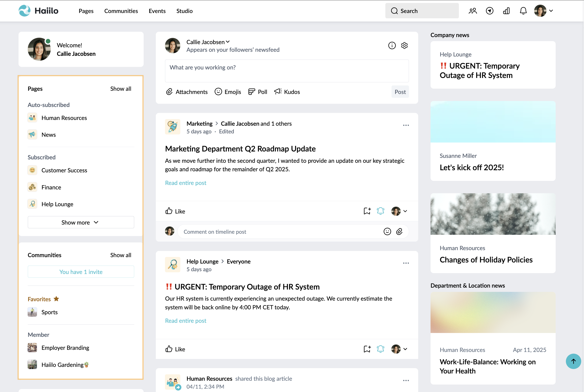
Task: Create a poll in the composer
Action: [x=257, y=92]
